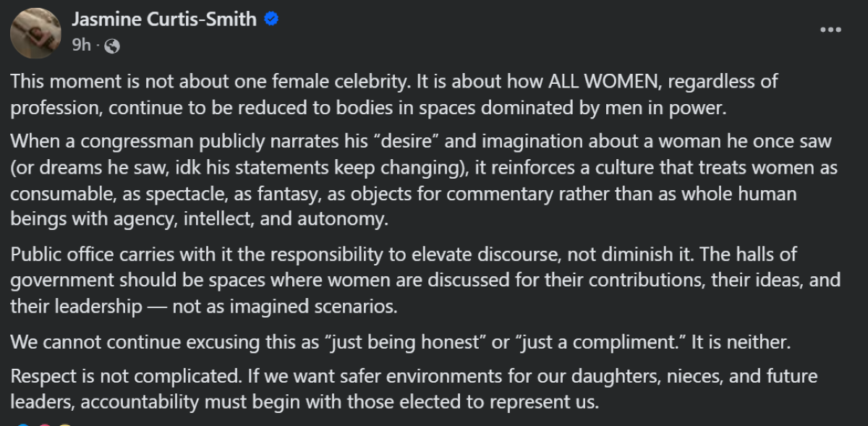Viewport: 868px width, 426px height.
Task: Open the Jasmine Curtis-Smith name link
Action: [x=164, y=20]
